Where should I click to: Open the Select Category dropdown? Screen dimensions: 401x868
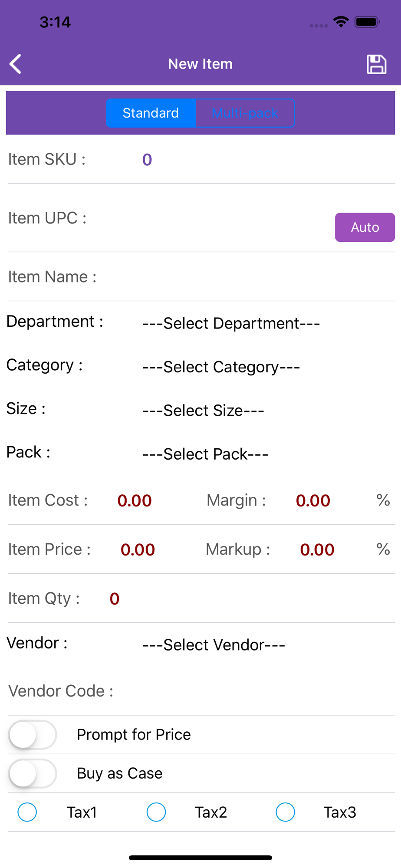(x=221, y=367)
